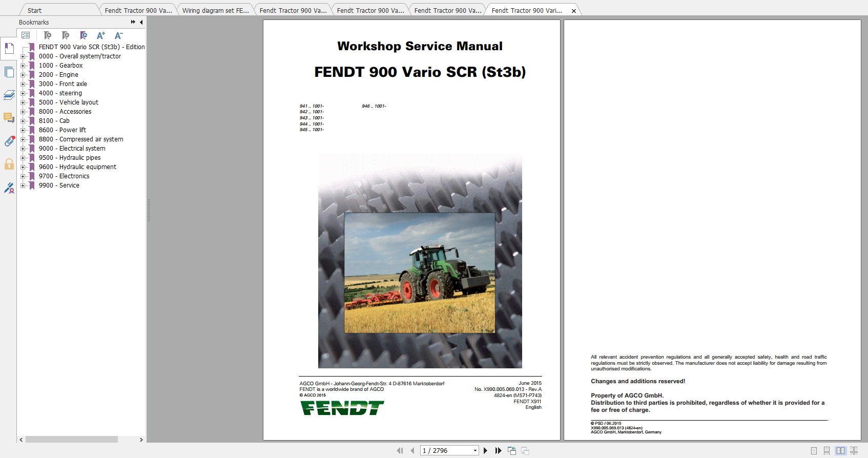The width and height of the screenshot is (868, 458).
Task: Expand the 4000 - steering bookmark
Action: (23, 93)
